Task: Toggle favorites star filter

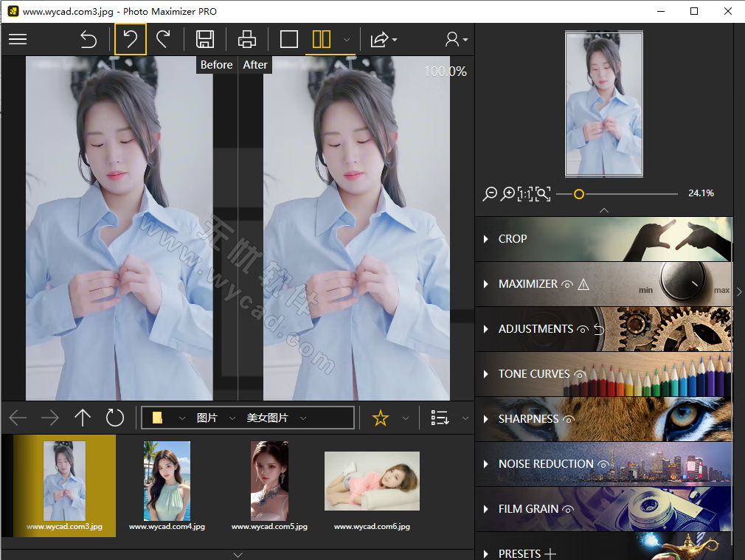Action: 380,418
